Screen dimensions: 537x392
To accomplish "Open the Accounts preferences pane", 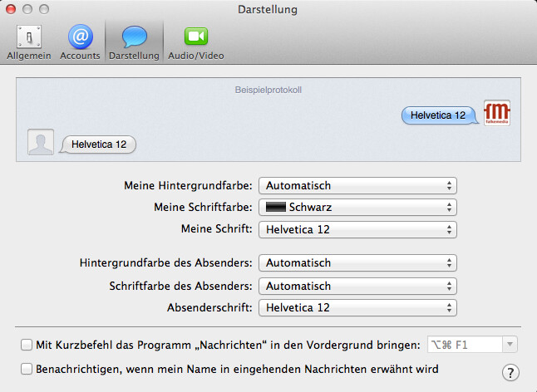I will [80, 42].
